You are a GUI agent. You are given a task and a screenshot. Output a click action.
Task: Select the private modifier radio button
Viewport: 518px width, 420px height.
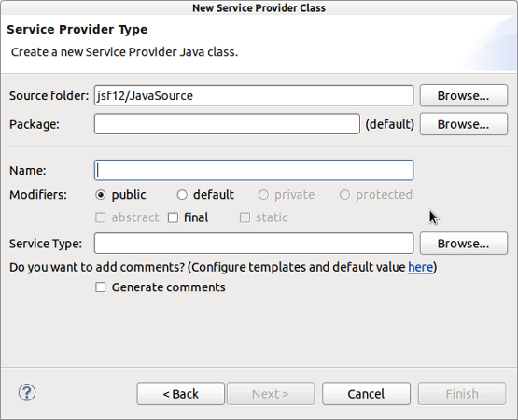click(263, 195)
